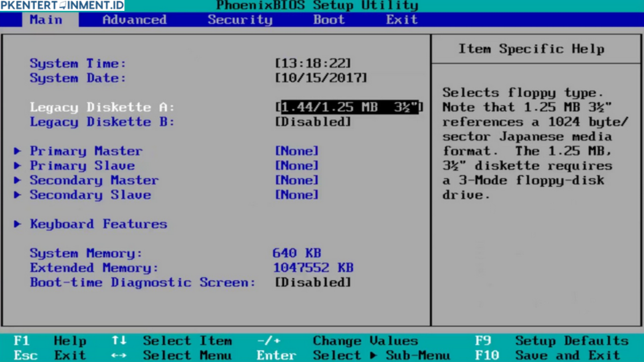Click the Secondary Slave None value
Viewport: 644px width, 362px height.
tap(297, 195)
